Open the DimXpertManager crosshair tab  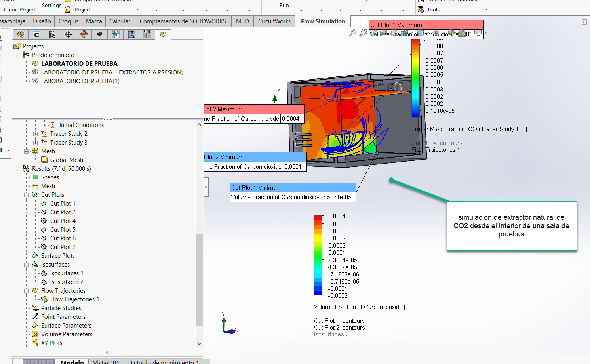[68, 34]
